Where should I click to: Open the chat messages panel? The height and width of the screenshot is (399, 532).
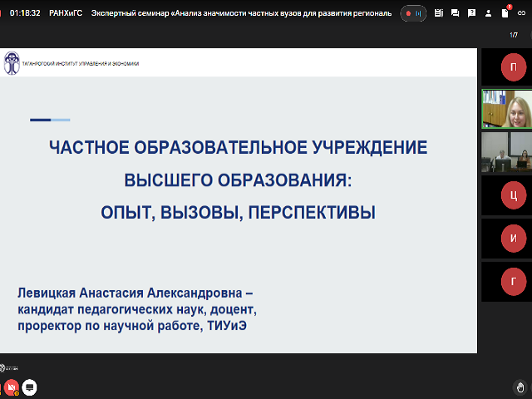455,13
